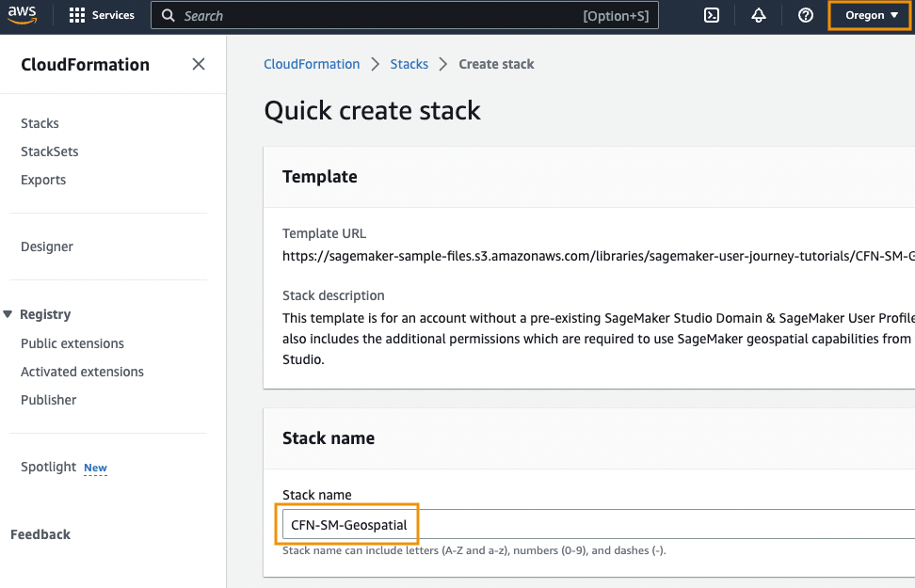915x588 pixels.
Task: Go to the Publisher page
Action: [x=48, y=399]
